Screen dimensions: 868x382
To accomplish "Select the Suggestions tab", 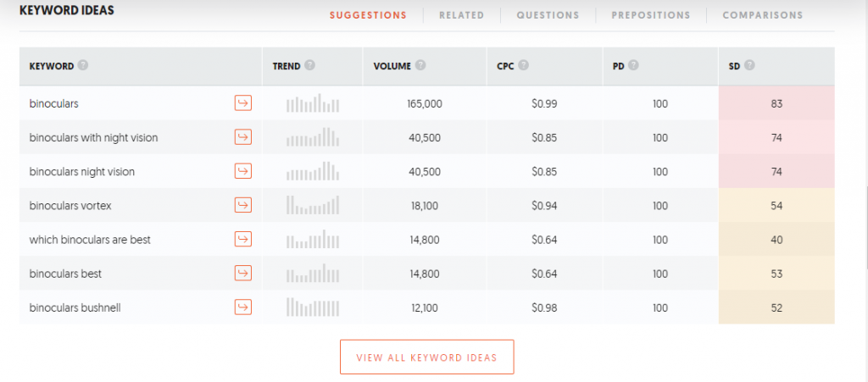I will 368,15.
